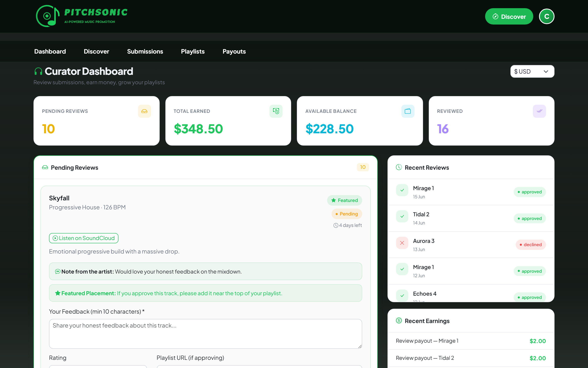This screenshot has width=588, height=368.
Task: Click the 4 days left deadline text
Action: 350,225
